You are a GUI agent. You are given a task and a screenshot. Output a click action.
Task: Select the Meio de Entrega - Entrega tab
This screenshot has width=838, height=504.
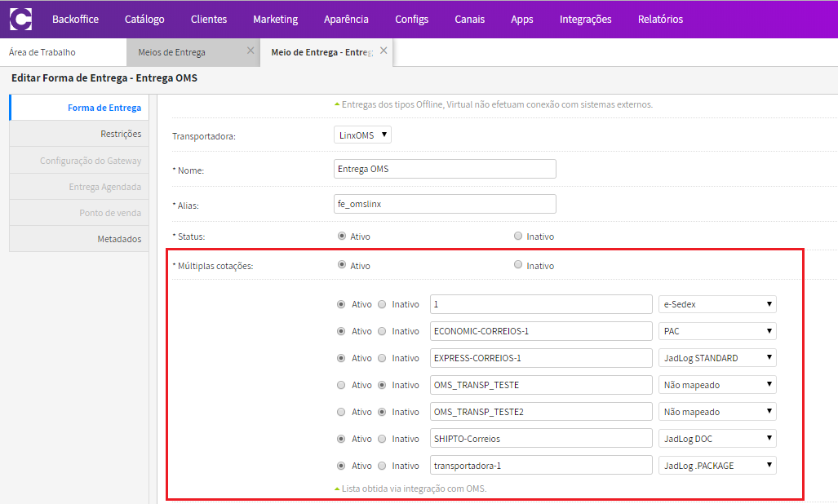[321, 52]
